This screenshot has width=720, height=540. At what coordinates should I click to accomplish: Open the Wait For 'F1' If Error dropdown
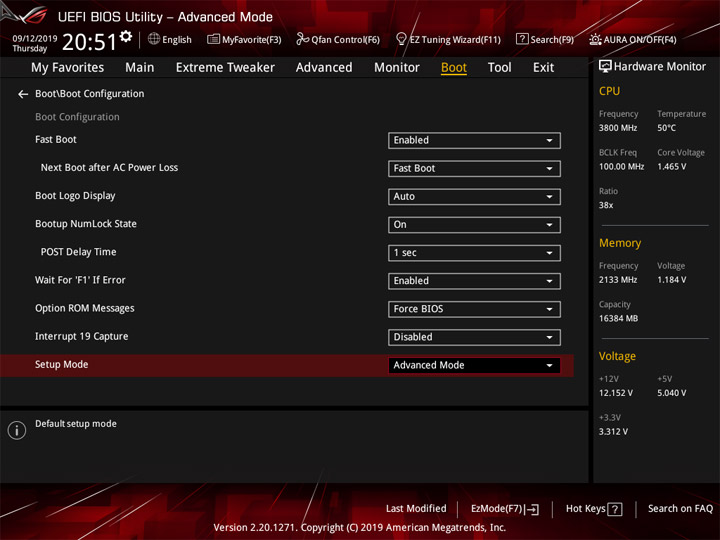point(474,281)
